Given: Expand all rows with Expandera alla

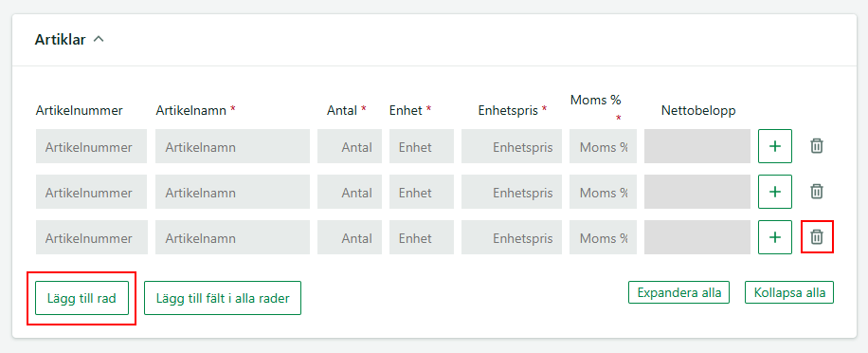Looking at the screenshot, I should click(x=678, y=292).
